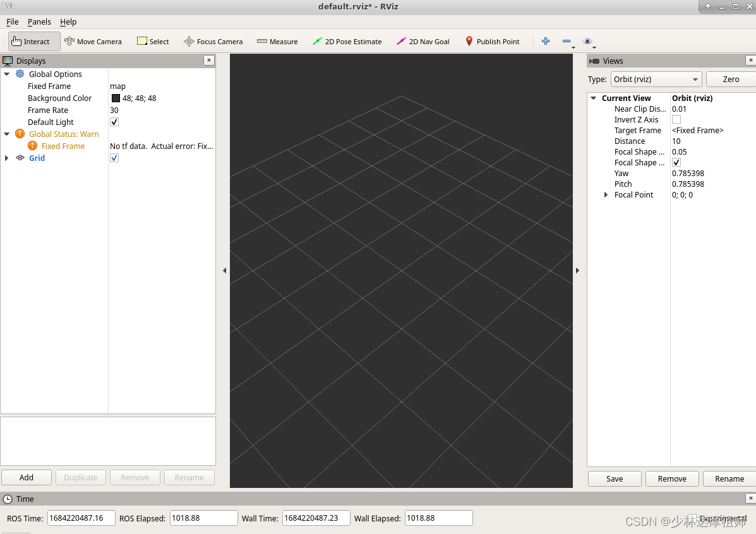
Task: Click the Frame Rate value 30
Action: coord(114,110)
